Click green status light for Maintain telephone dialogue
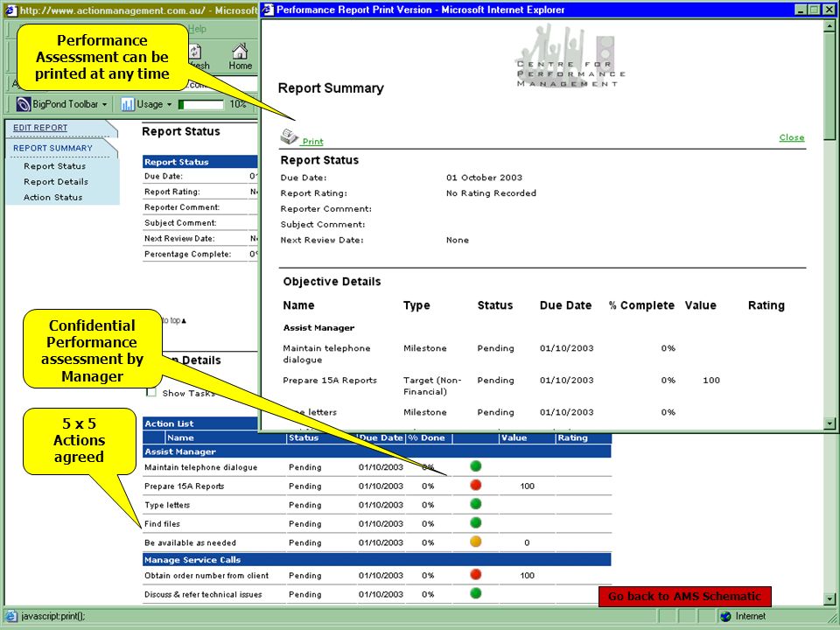 [476, 466]
